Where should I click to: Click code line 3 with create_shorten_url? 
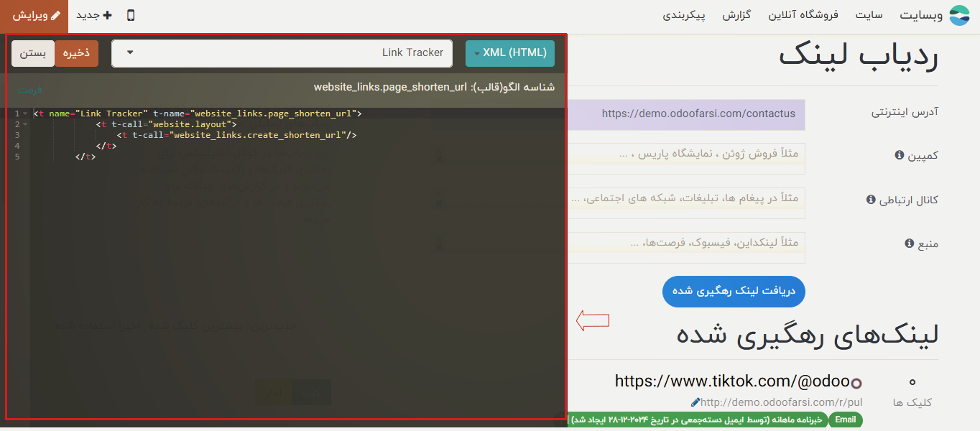tap(237, 135)
